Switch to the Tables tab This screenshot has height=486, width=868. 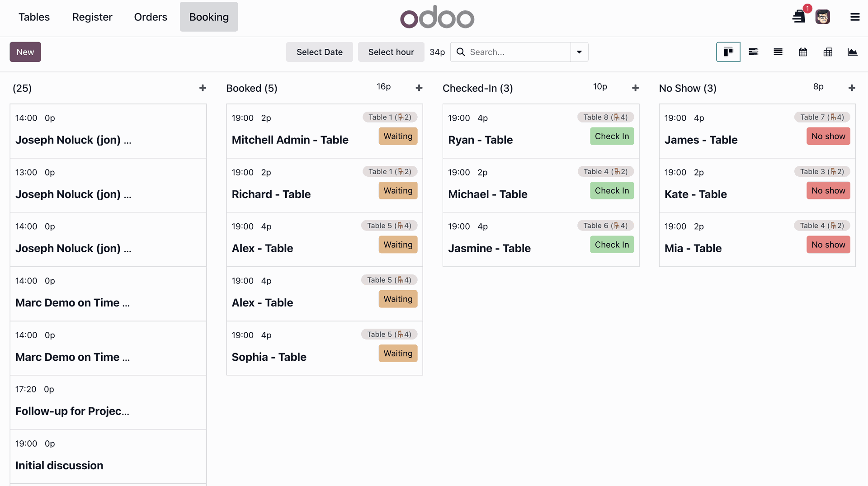(x=34, y=17)
